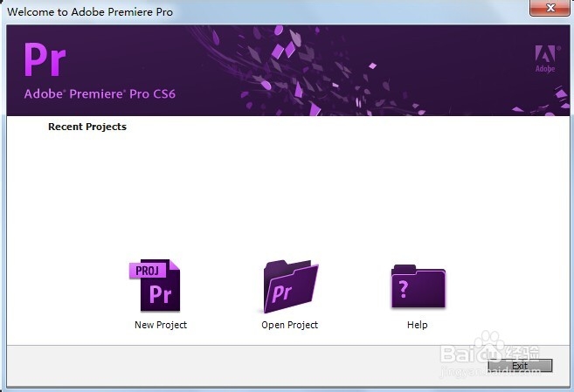Exit the welcome dialog with Exit button
Viewport: 574px width, 392px height.
520,366
